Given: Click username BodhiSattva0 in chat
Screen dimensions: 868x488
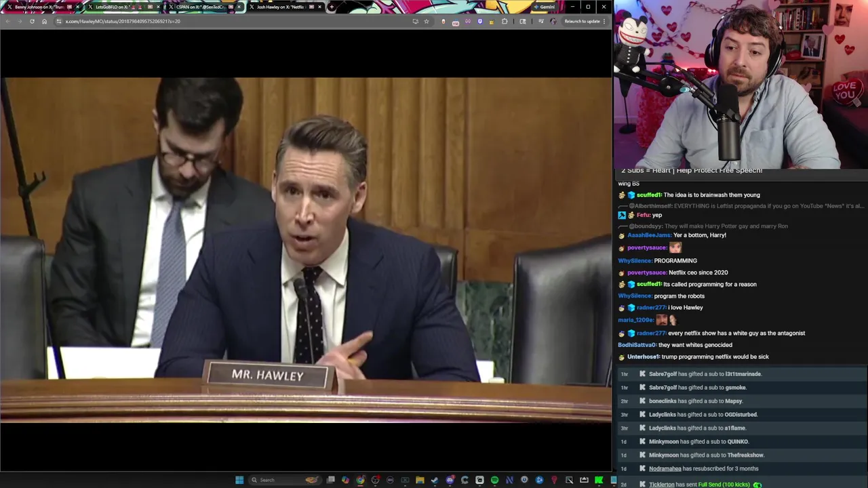Looking at the screenshot, I should tap(637, 345).
